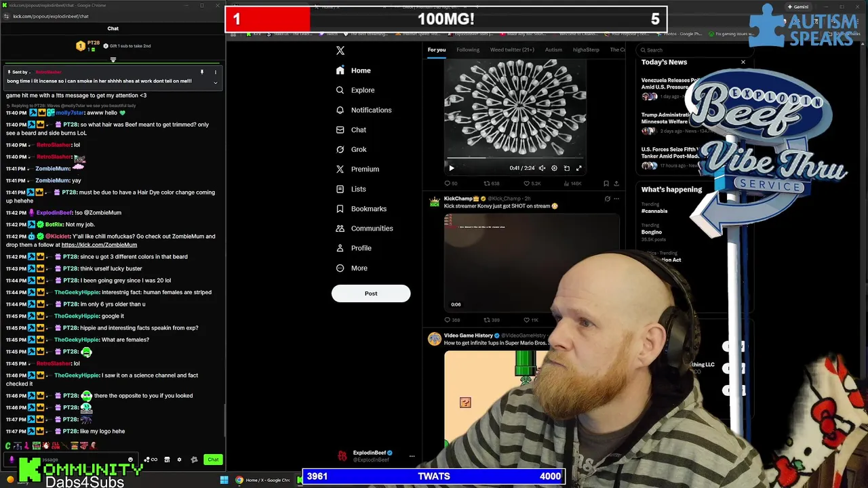Screen dimensions: 868x488
Task: Open Video Game History avatar
Action: point(435,340)
